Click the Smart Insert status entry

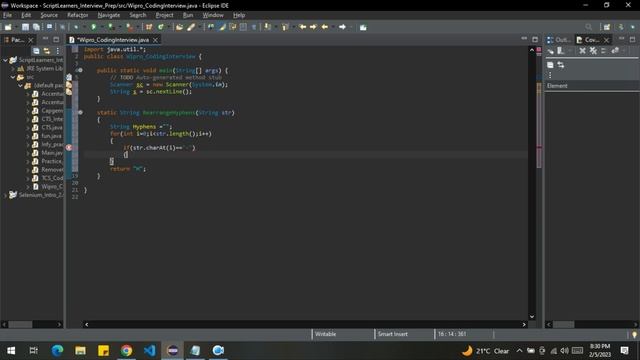click(393, 334)
